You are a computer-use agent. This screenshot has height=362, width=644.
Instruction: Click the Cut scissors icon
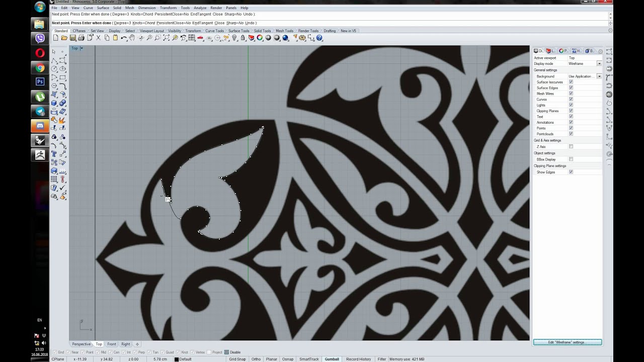(x=98, y=38)
